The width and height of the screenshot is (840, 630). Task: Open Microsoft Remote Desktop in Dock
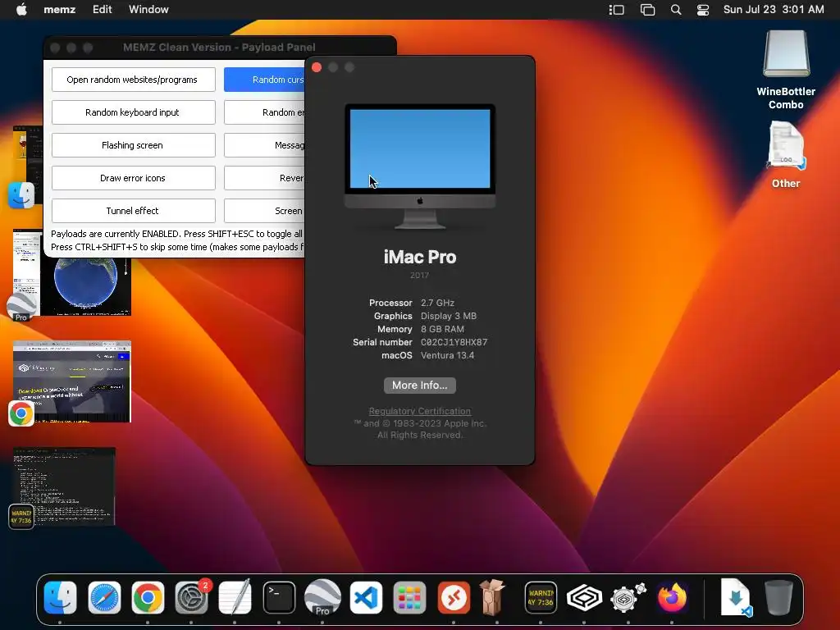454,597
